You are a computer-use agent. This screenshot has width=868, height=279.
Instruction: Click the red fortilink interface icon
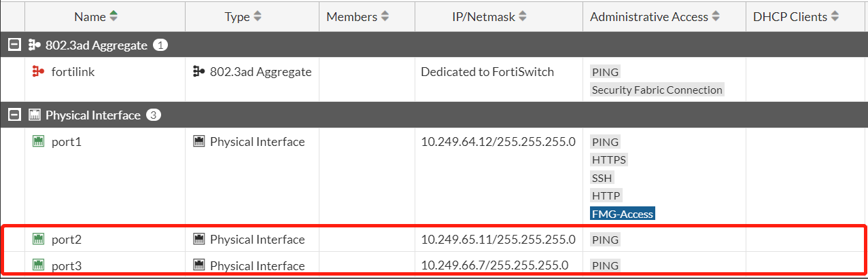click(39, 71)
